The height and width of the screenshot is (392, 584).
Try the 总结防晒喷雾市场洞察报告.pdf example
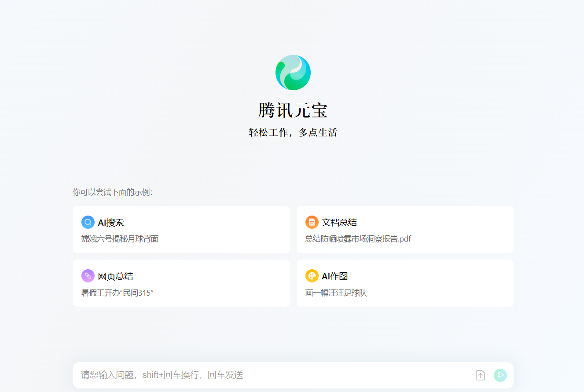(358, 239)
